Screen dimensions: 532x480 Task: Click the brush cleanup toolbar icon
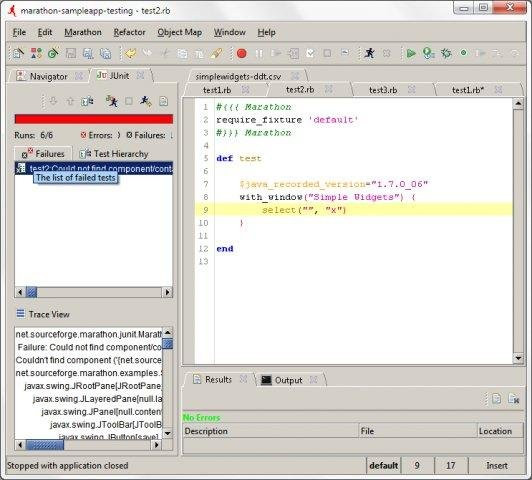[216, 53]
